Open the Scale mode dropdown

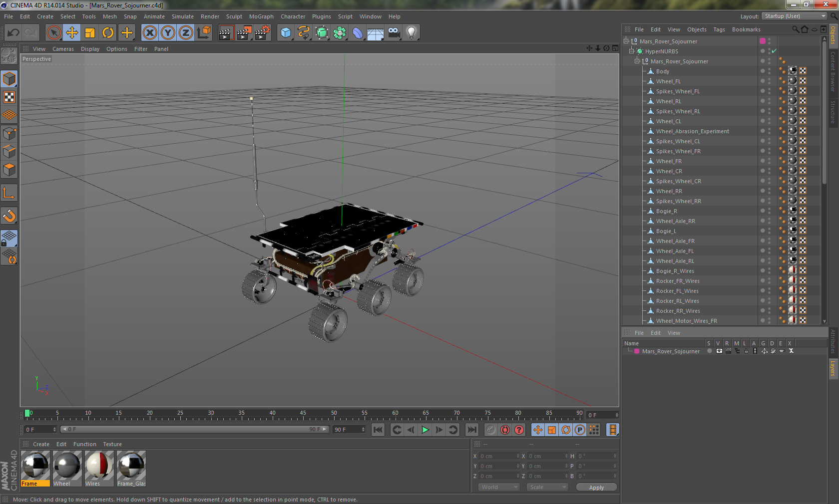[x=547, y=487]
